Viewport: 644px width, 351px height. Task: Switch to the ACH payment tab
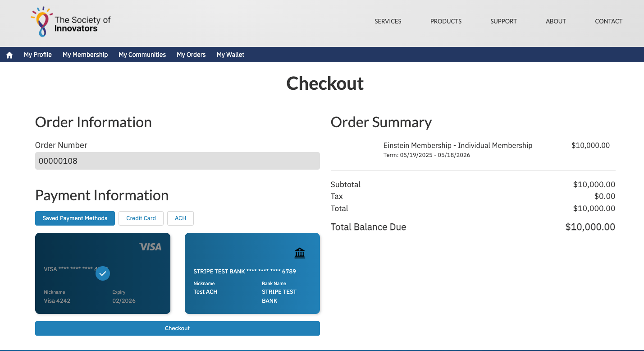click(x=181, y=218)
